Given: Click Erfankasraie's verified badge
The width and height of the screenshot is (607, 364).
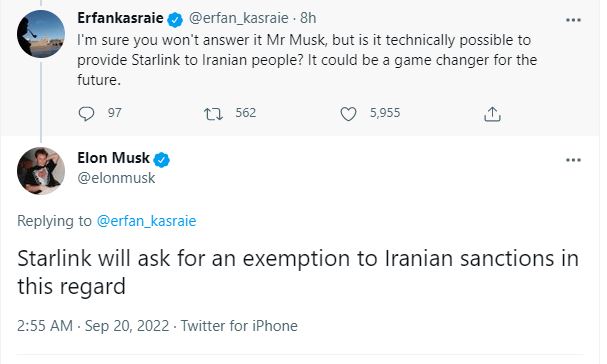Looking at the screenshot, I should point(175,19).
